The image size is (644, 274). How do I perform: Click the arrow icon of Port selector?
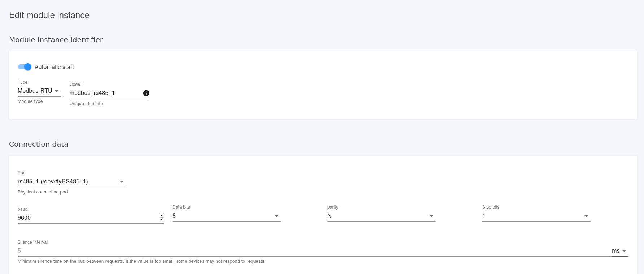pos(122,182)
